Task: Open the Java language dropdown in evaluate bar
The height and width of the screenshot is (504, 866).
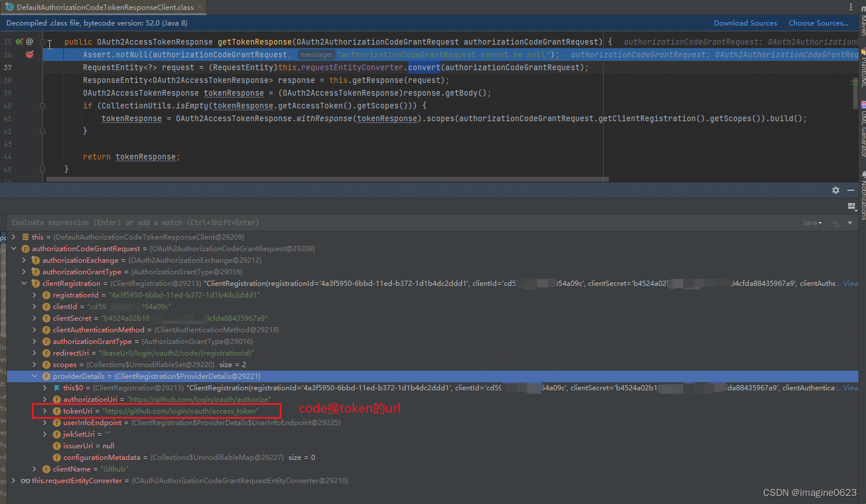Action: click(x=812, y=223)
